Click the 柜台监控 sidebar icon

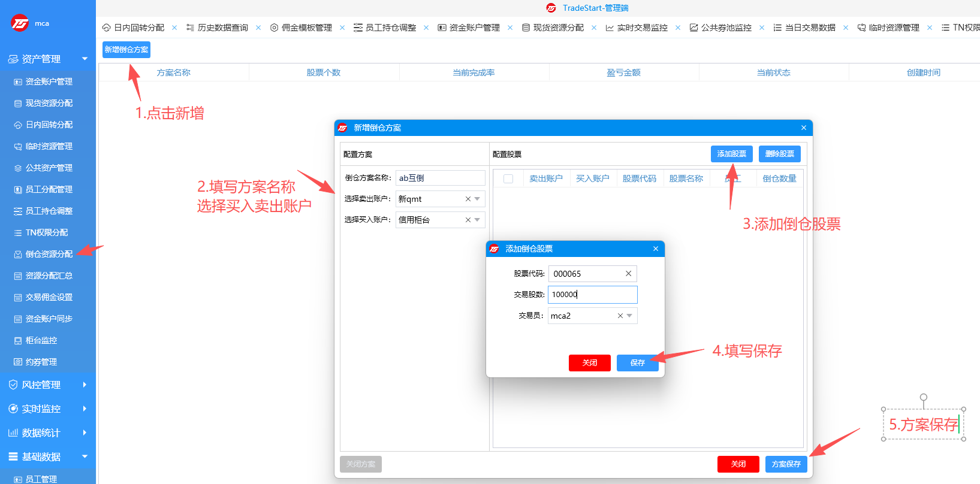coord(18,341)
